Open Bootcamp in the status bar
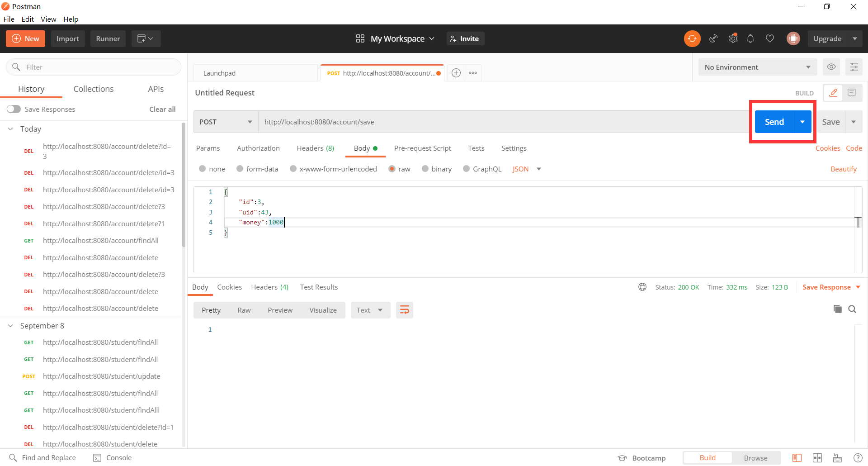868x466 pixels. pos(642,458)
